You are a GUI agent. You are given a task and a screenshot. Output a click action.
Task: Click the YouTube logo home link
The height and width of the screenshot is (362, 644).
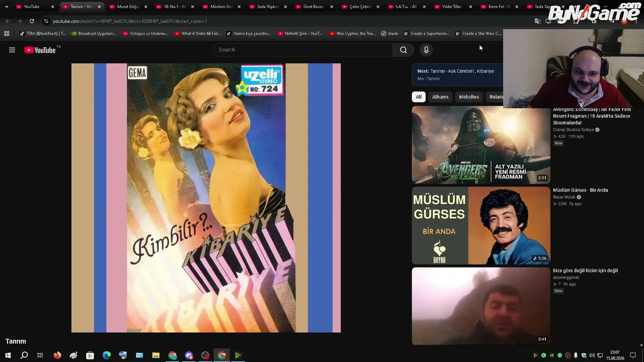coord(40,50)
